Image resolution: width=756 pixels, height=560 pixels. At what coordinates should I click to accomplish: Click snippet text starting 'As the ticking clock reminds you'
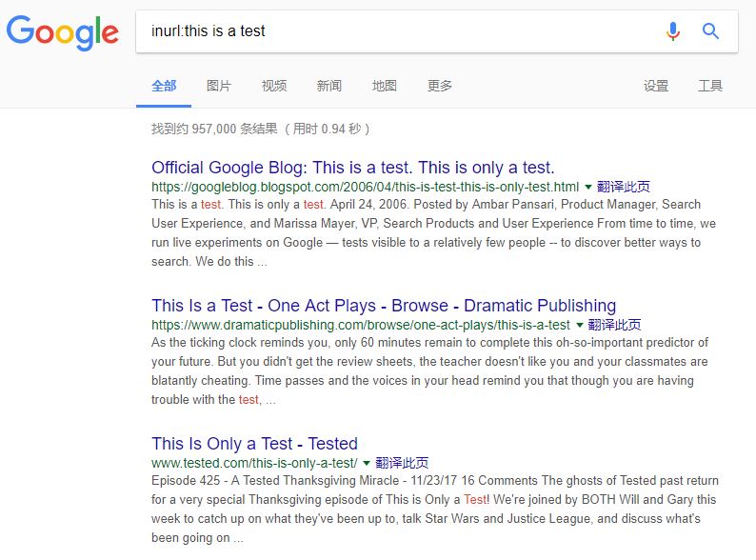pyautogui.click(x=429, y=370)
